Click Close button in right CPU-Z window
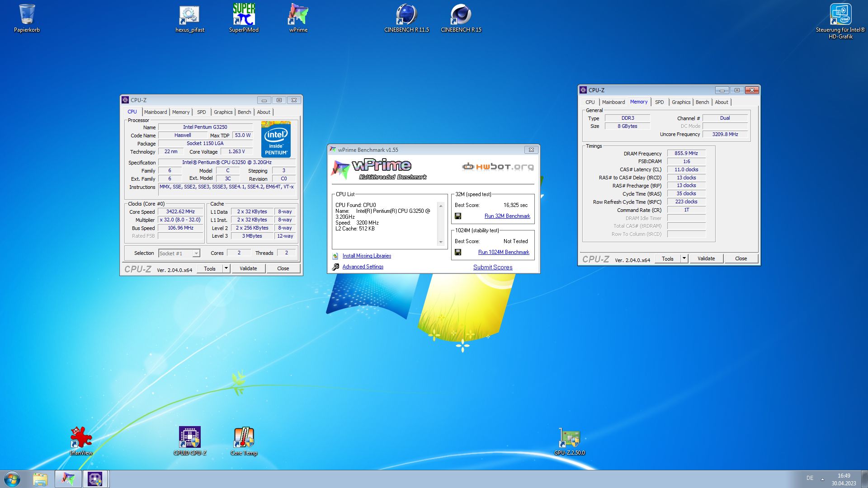The width and height of the screenshot is (868, 488). click(x=741, y=258)
